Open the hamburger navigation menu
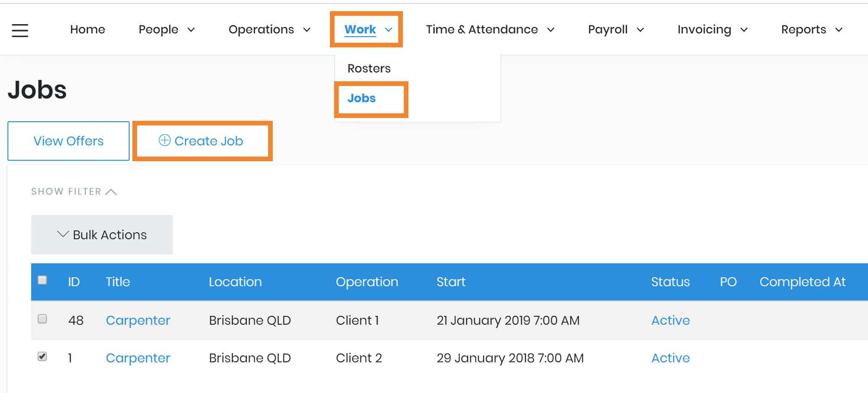This screenshot has width=868, height=393. coord(20,30)
